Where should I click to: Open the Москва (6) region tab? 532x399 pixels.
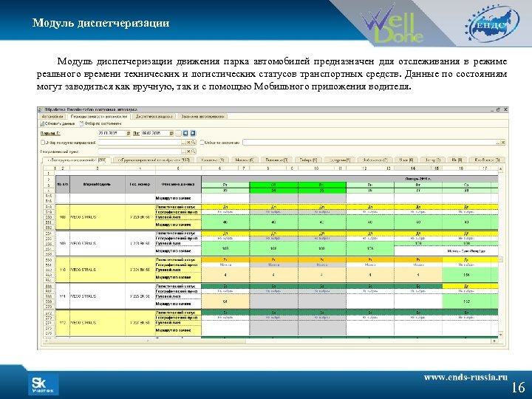245,160
